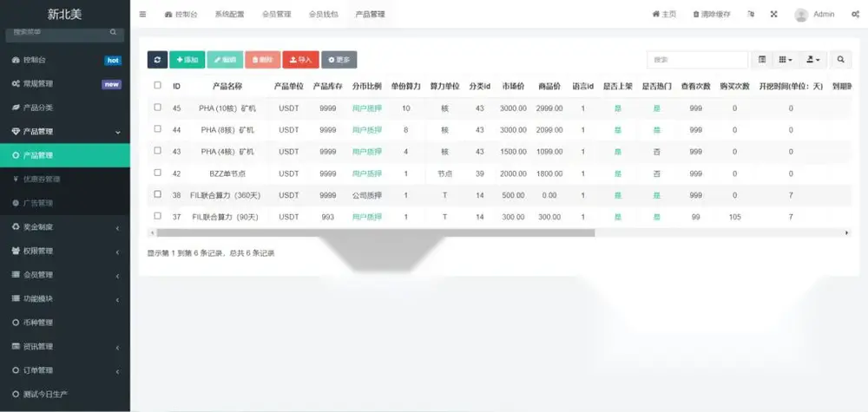Screen dimensions: 868x412
Task: Toggle 是否热门 value for PHA (4核) 矿机
Action: click(x=656, y=152)
